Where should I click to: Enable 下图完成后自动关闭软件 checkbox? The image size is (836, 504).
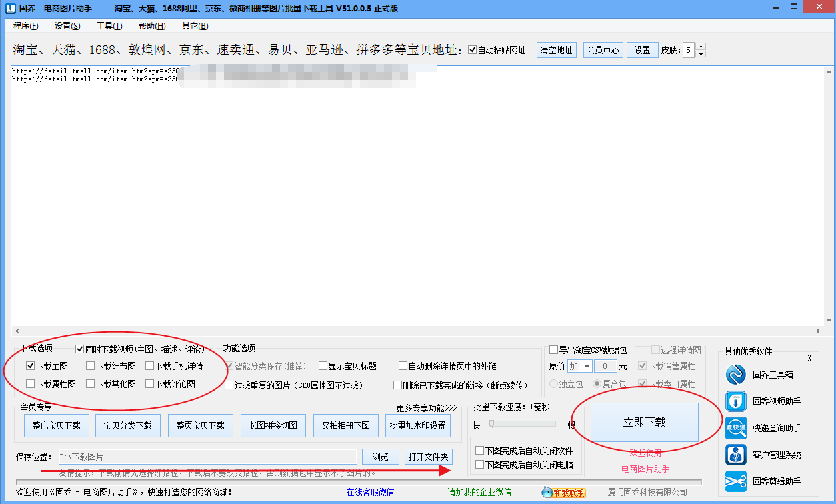coord(479,451)
